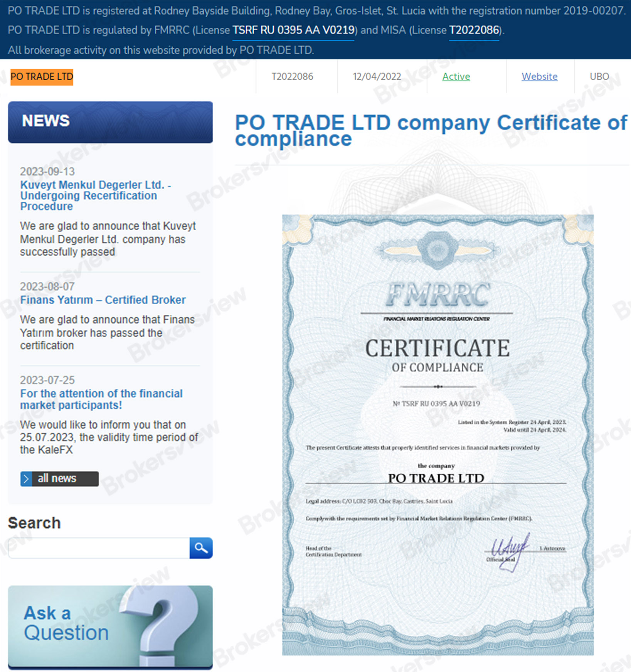Screen dimensions: 631x672
Task: Open FMRRC license TSRF RU 0395 AA V0219
Action: (x=293, y=30)
